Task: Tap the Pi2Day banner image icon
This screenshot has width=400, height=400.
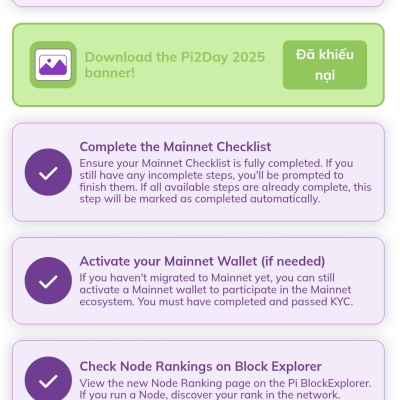Action: (x=53, y=65)
